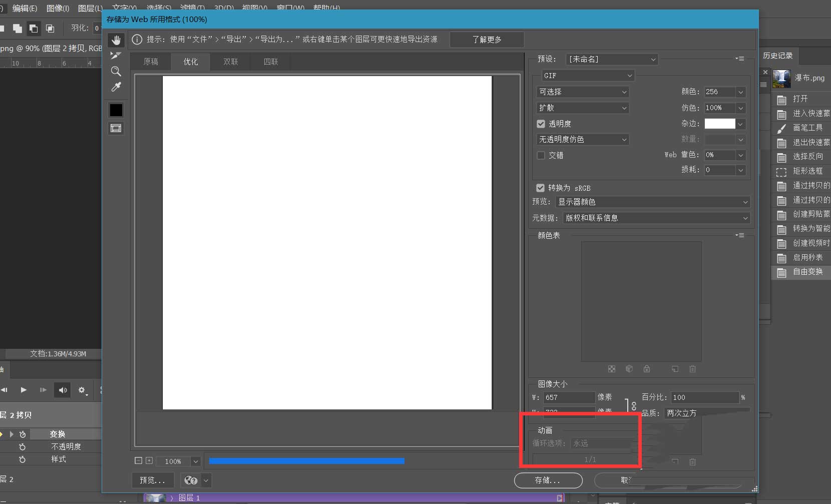This screenshot has height=504, width=831.
Task: Toggle slice visibility icon below the color swatch
Action: pyautogui.click(x=116, y=128)
